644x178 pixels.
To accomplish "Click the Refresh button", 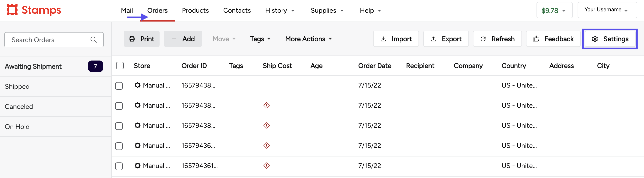I will coord(497,39).
